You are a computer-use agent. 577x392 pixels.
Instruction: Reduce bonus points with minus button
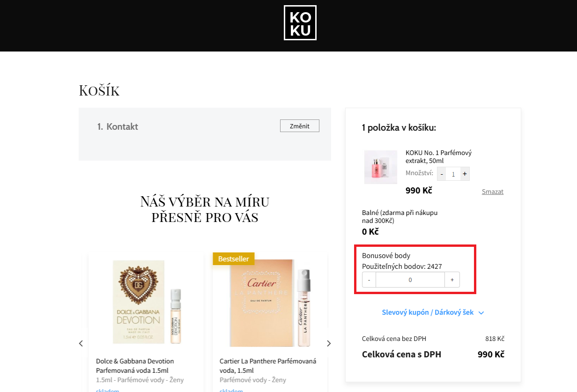(369, 280)
